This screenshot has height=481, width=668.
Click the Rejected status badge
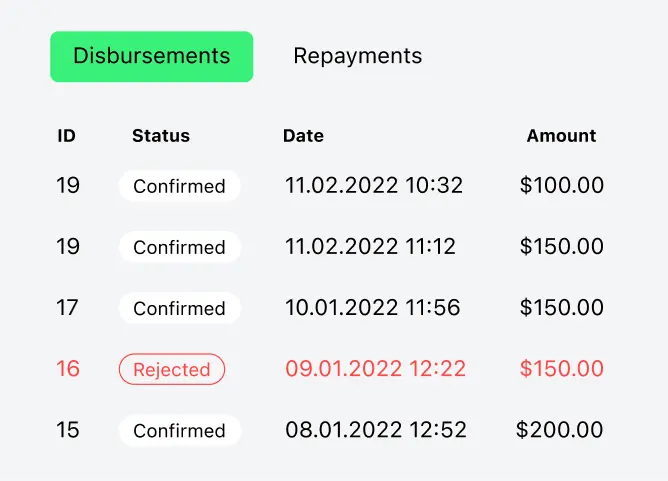(x=172, y=369)
